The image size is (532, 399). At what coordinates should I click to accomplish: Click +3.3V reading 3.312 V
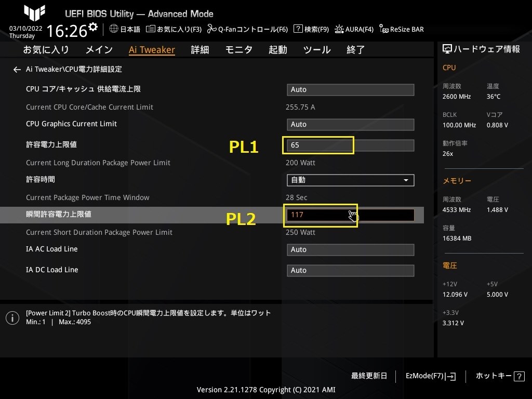[x=453, y=323]
